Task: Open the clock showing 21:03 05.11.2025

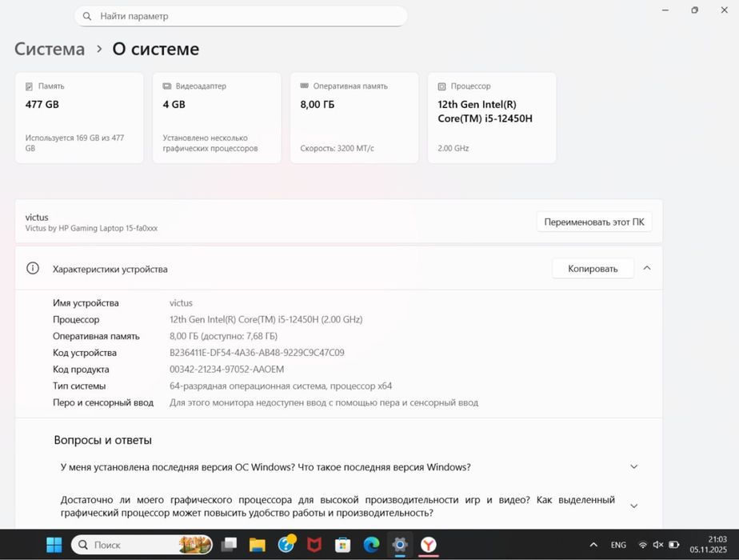Action: click(709, 545)
